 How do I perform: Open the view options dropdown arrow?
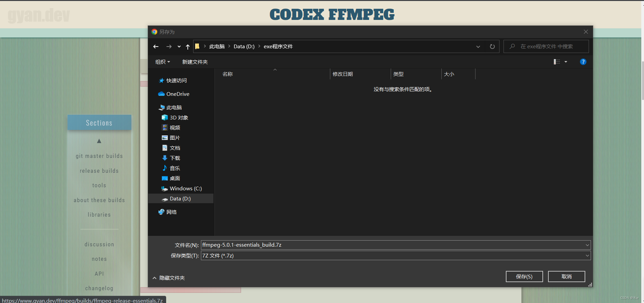tap(566, 62)
